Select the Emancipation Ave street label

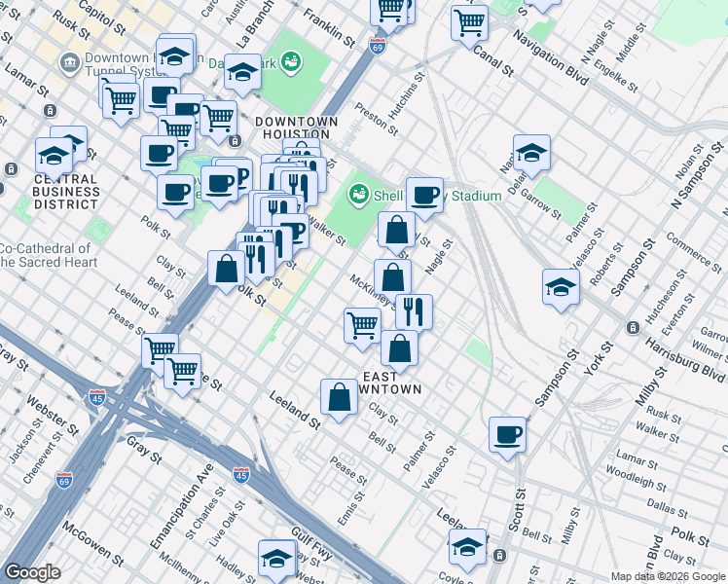182,505
